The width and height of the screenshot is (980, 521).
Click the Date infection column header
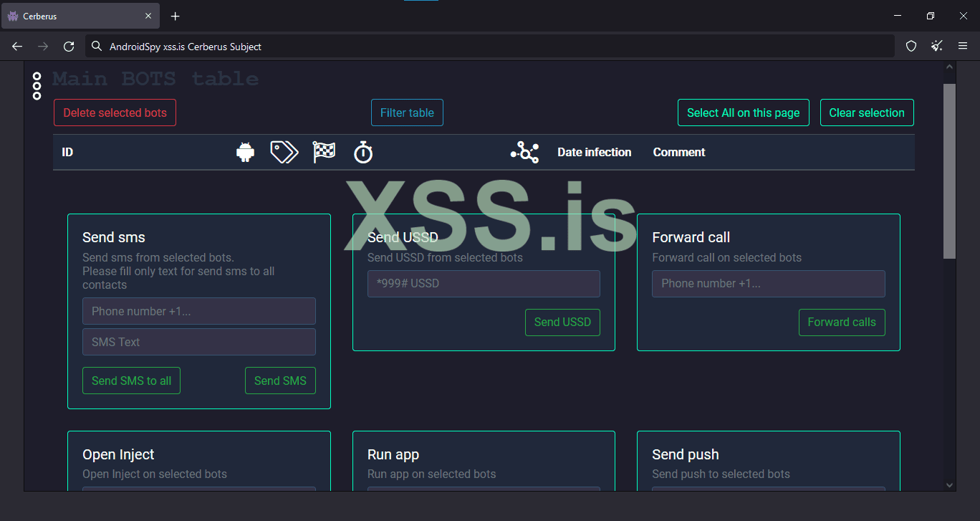[595, 152]
